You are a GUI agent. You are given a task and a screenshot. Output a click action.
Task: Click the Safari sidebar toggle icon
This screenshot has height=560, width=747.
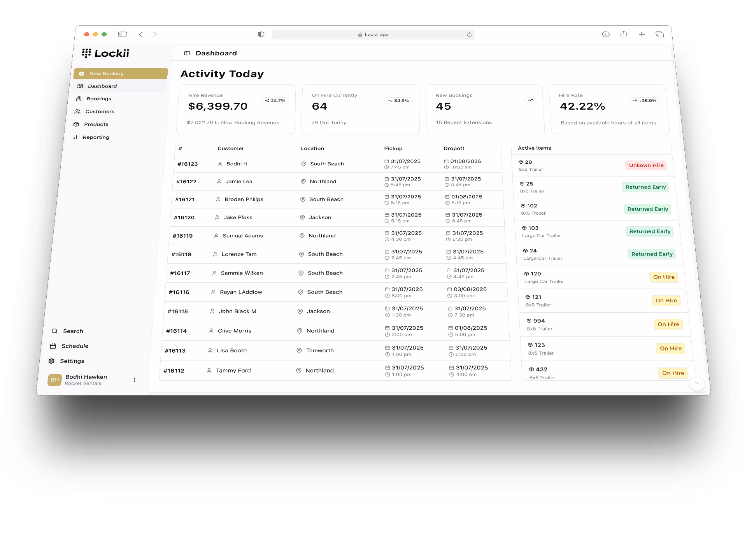(x=122, y=34)
